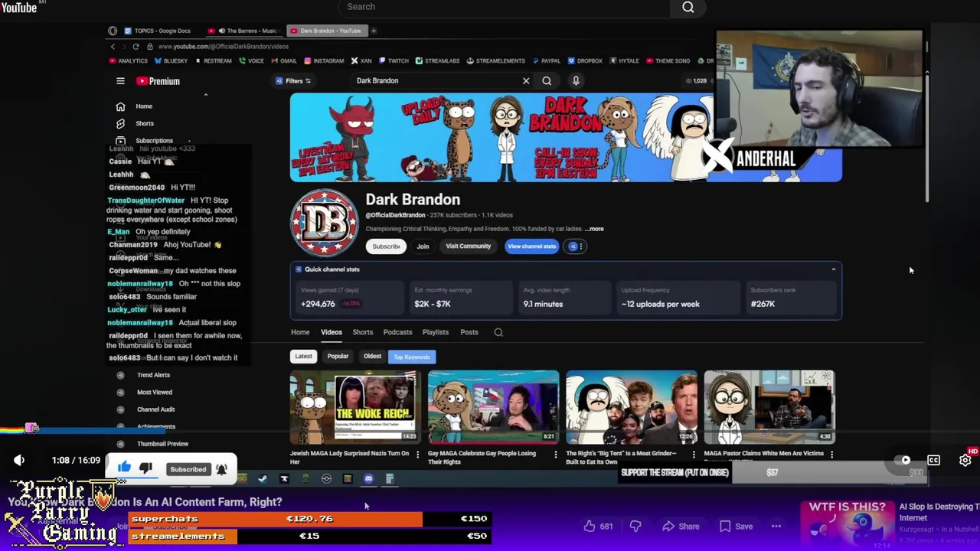Open a new browser tab with plus
This screenshot has height=551, width=980.
tap(374, 31)
